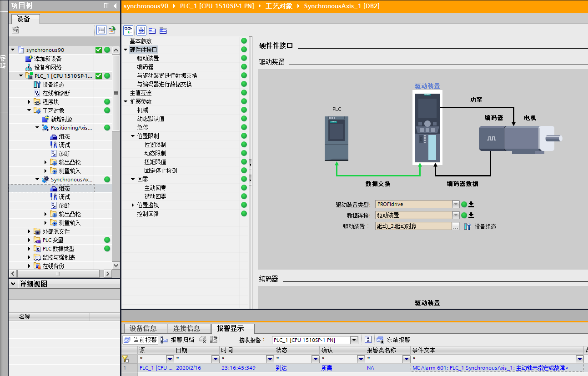
Task: Open the 数据连接 dropdown
Action: [x=456, y=215]
